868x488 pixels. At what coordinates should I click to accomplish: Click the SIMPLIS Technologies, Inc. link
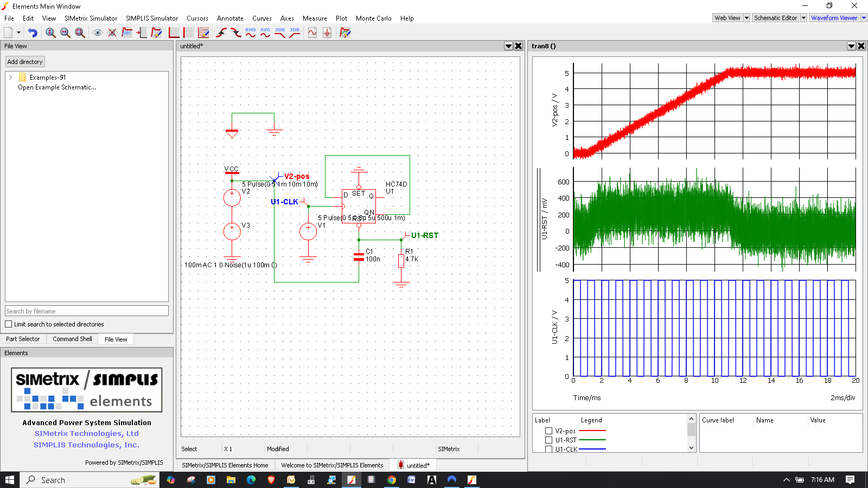[x=87, y=445]
